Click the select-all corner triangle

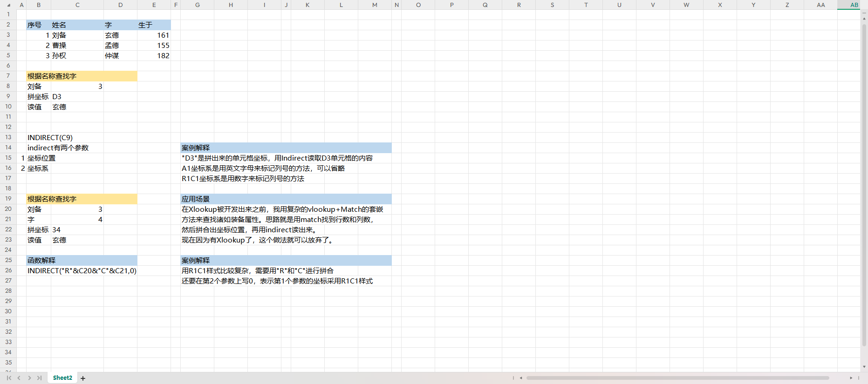[8, 5]
